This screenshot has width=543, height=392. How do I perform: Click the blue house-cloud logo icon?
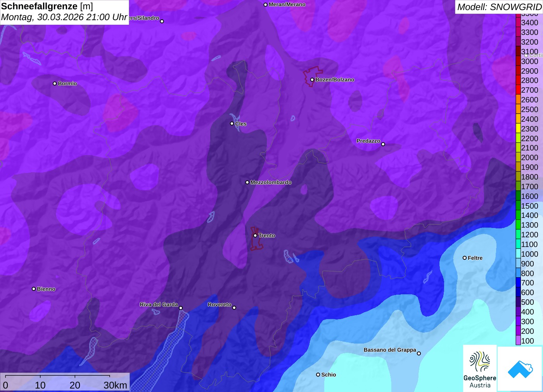coord(520,369)
